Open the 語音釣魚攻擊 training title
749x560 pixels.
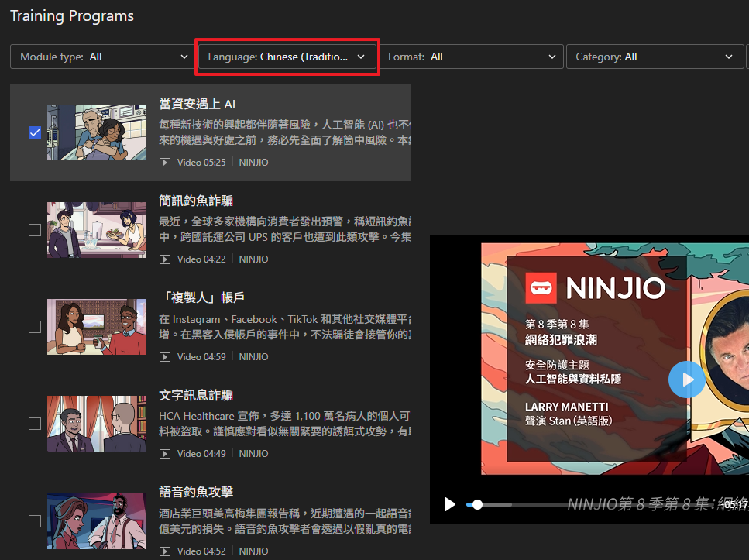[x=196, y=492]
